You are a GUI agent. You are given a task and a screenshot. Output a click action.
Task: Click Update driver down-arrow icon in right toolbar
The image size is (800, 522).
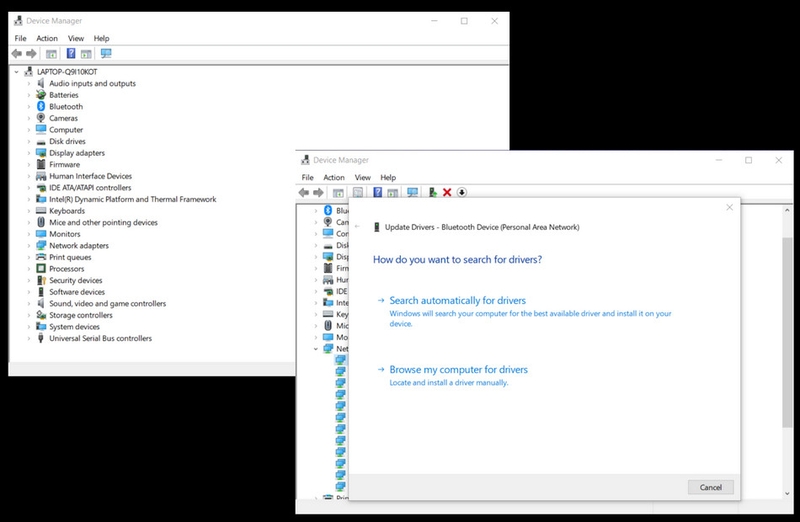coord(462,192)
